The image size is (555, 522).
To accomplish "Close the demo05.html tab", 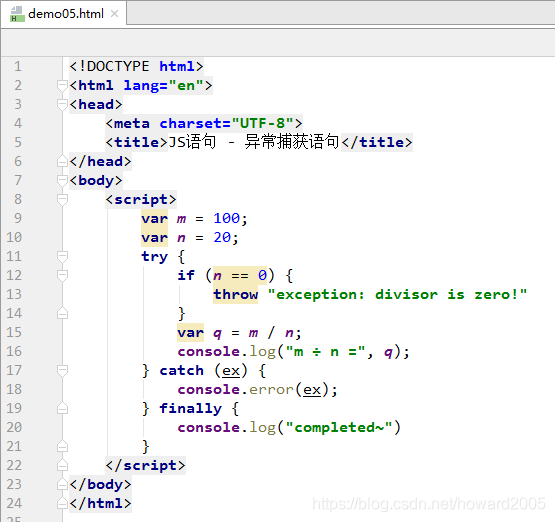I will pos(114,14).
